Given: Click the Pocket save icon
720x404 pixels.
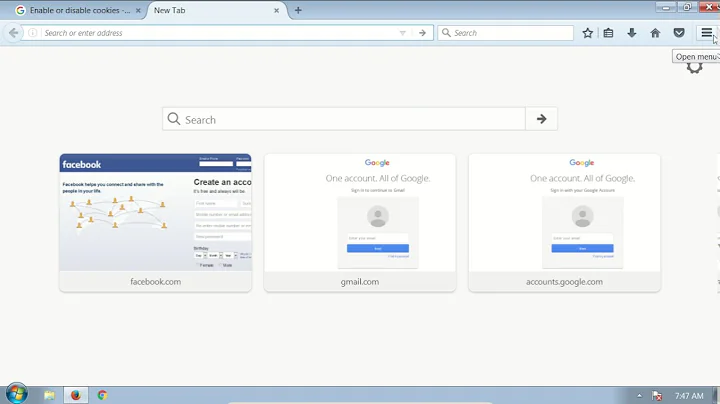Looking at the screenshot, I should [x=679, y=33].
